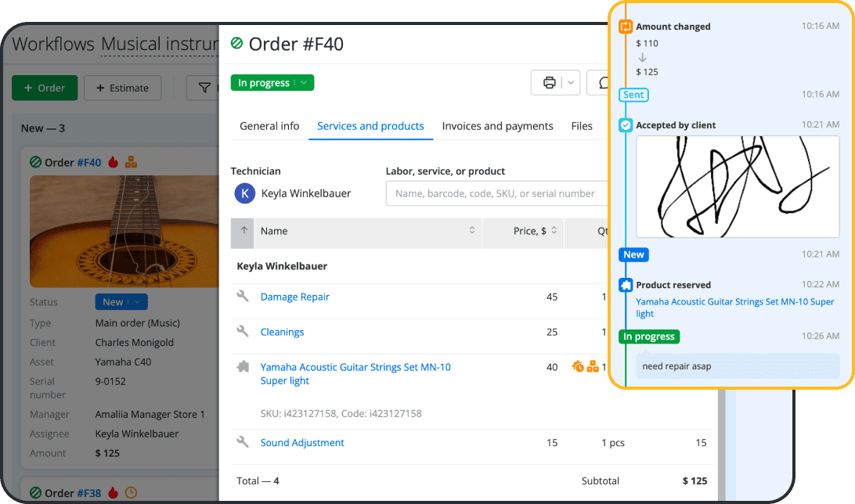Click the orange boxes icon beside order F40

[131, 163]
